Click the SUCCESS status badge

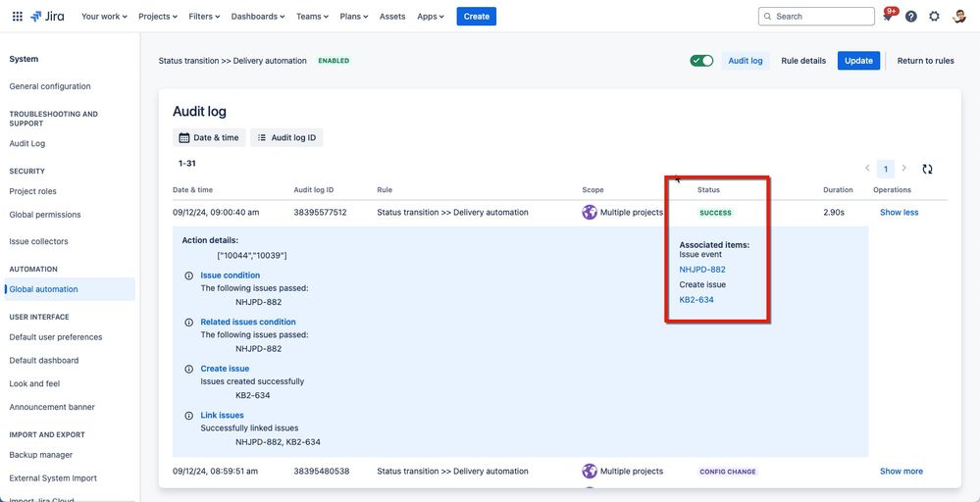(x=715, y=213)
